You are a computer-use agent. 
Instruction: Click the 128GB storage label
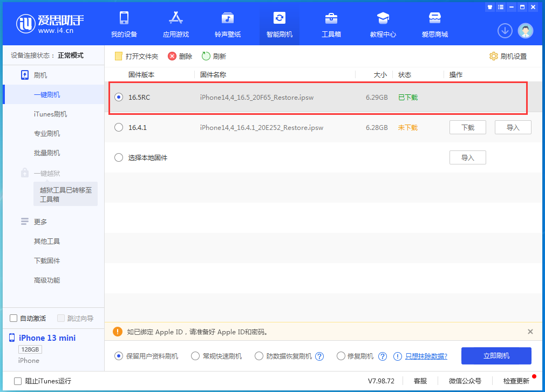tap(30, 349)
